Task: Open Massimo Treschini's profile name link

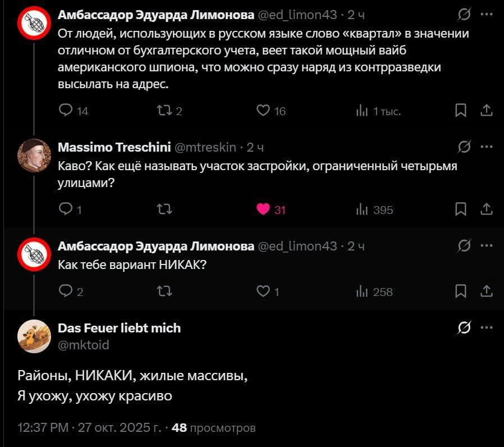Action: (114, 147)
